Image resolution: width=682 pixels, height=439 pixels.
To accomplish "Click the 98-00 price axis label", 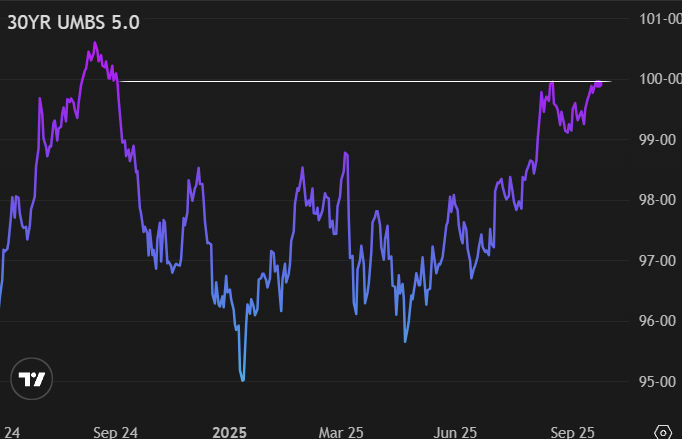I will click(659, 200).
